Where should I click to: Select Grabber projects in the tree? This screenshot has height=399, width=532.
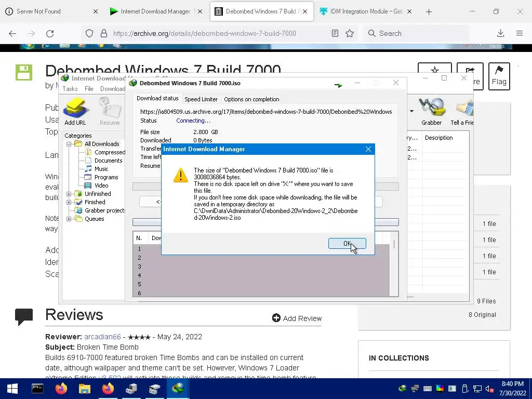coord(105,210)
